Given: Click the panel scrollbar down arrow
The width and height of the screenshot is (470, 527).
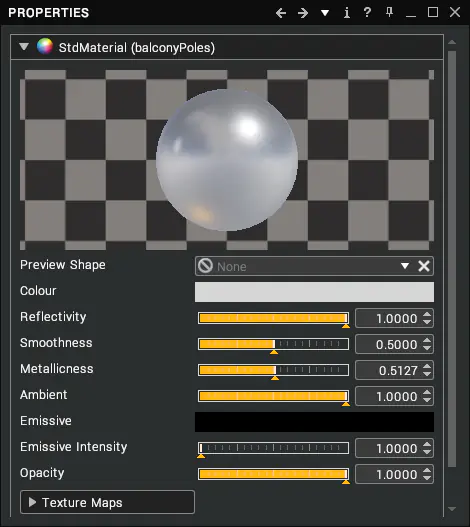Looking at the screenshot, I should [452, 509].
